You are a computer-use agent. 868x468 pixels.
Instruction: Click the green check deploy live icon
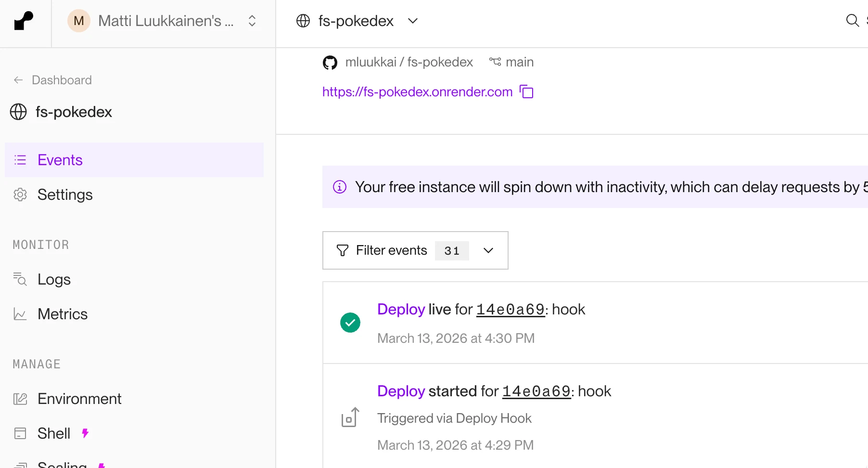pyautogui.click(x=350, y=323)
